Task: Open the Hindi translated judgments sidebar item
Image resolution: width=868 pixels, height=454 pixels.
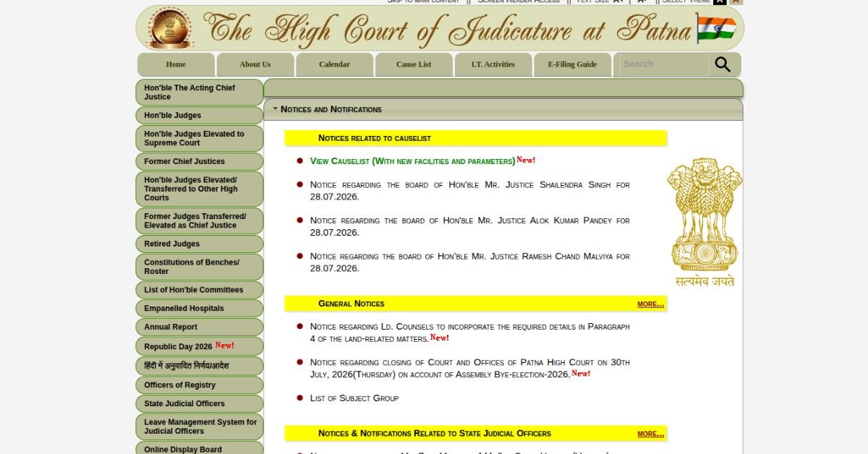Action: click(x=199, y=366)
